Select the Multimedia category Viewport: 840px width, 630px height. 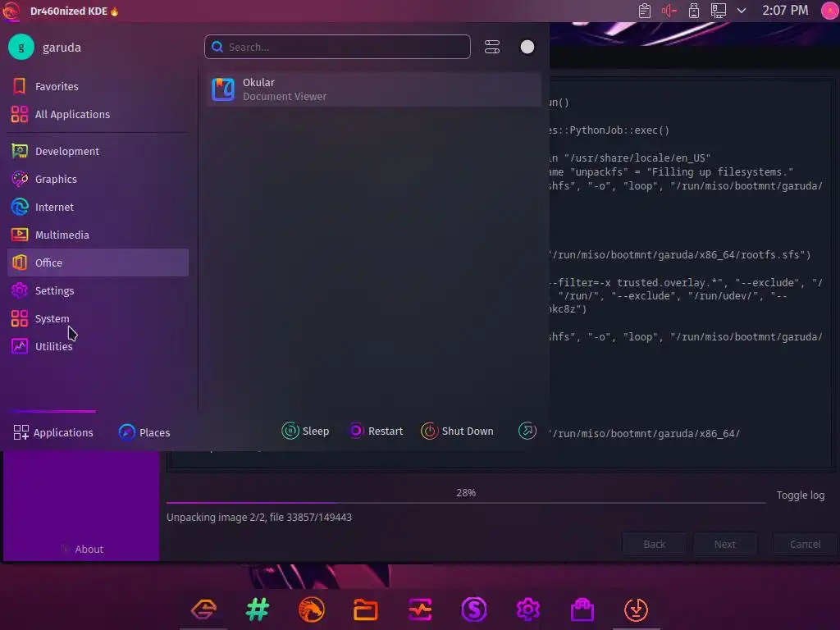point(98,235)
